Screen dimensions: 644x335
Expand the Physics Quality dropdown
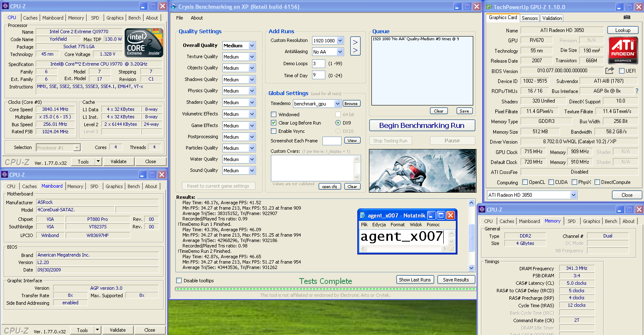point(252,91)
